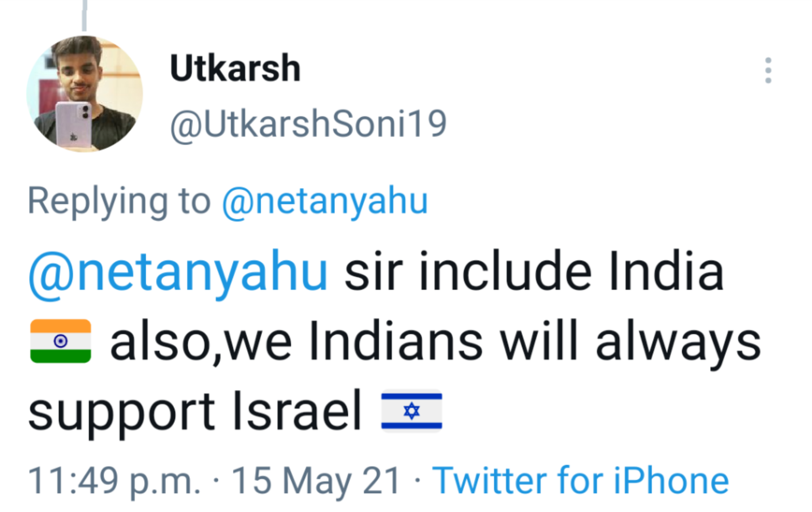Screen dimensions: 812x512
Task: Open the Twitter for iPhone source link
Action: click(580, 480)
